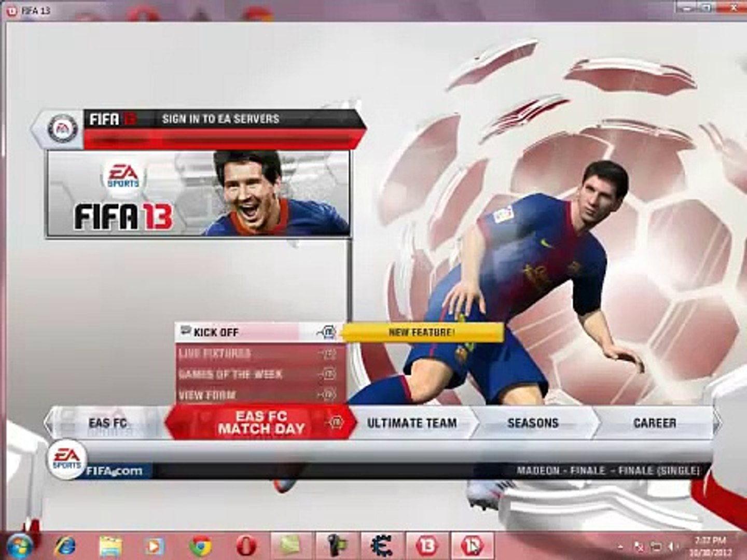Click the FIFA 13 cover art thumbnail

[198, 194]
